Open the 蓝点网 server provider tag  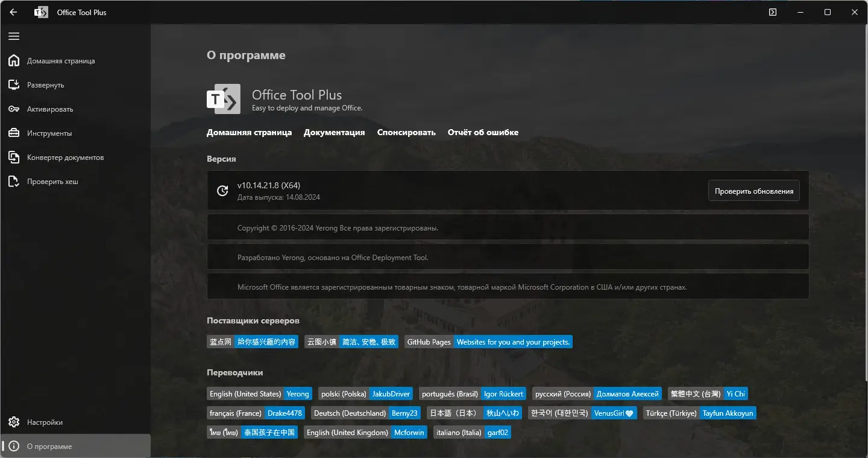pyautogui.click(x=253, y=342)
